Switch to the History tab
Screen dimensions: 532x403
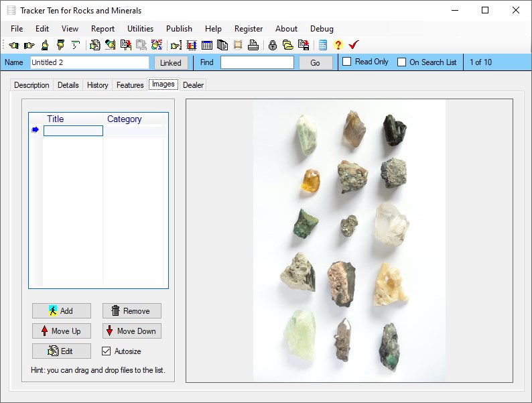click(98, 85)
